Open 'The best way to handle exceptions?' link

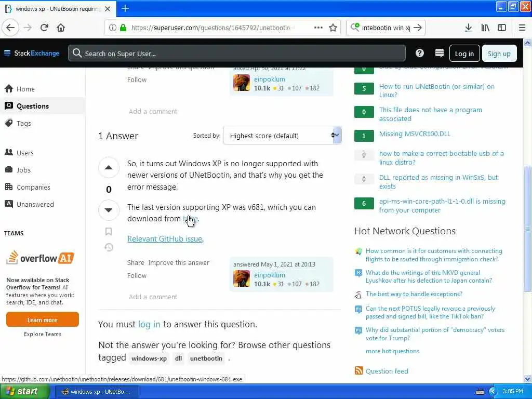[414, 294]
